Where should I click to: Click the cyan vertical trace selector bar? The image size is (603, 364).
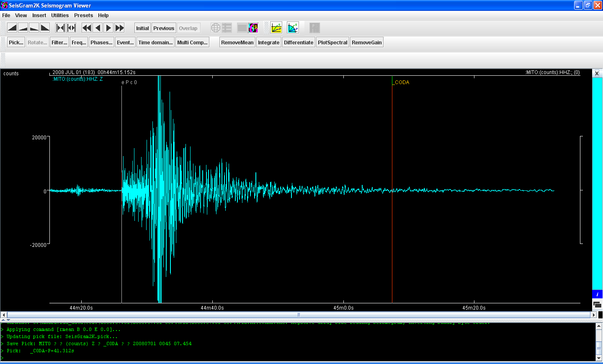click(597, 183)
